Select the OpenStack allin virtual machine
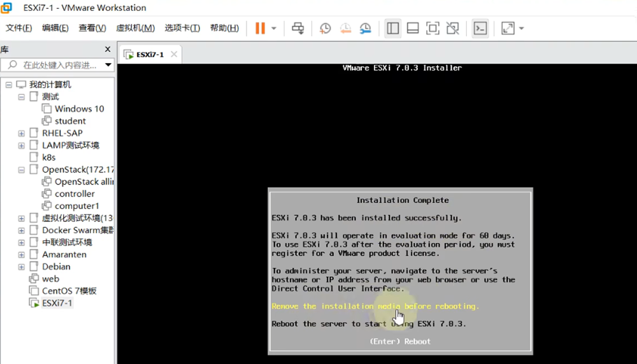 pyautogui.click(x=84, y=181)
